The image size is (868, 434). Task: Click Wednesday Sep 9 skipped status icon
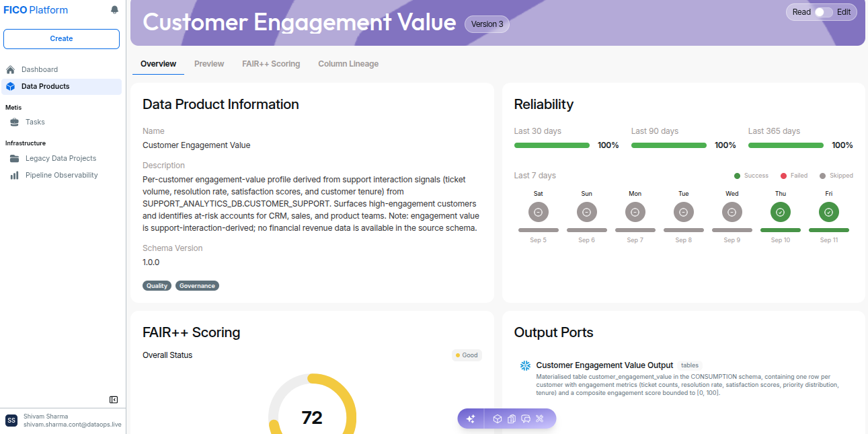tap(732, 212)
